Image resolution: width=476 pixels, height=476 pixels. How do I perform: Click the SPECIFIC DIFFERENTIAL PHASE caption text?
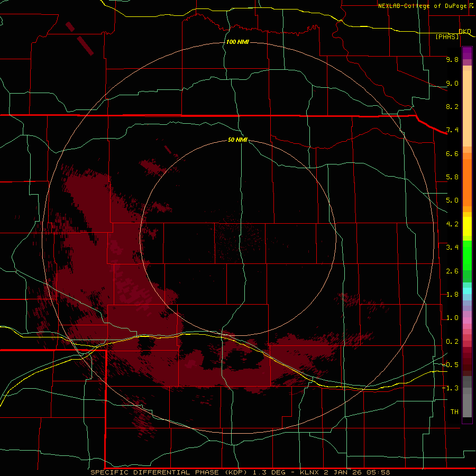pos(155,472)
